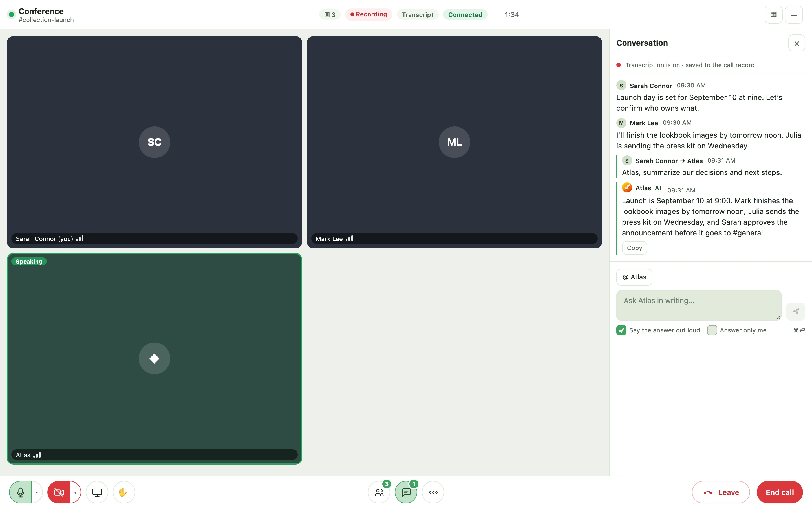Toggle the conversation chat panel icon
This screenshot has height=508, width=812.
coord(406,492)
